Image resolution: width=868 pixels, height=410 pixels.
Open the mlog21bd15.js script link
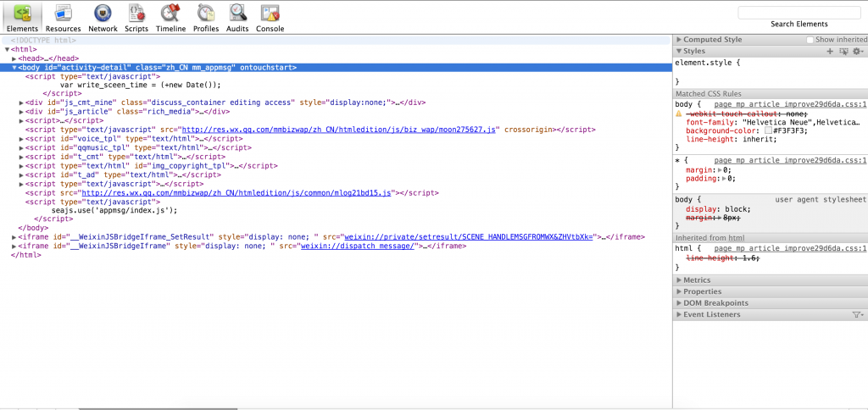(x=237, y=193)
